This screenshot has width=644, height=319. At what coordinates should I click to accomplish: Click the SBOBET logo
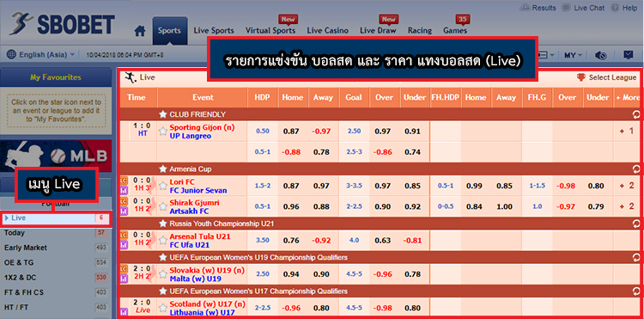62,24
